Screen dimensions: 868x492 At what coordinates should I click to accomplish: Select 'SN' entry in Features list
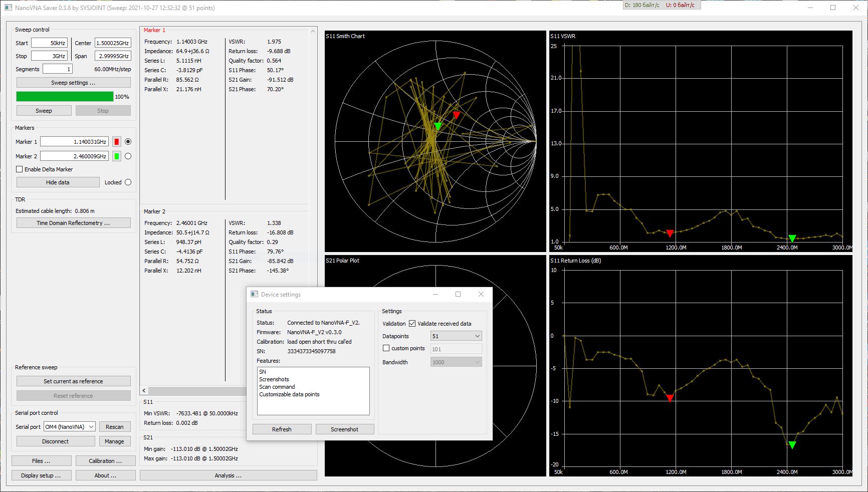coord(263,372)
